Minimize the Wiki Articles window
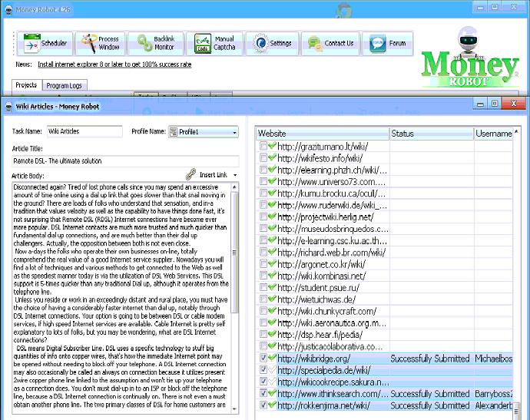The width and height of the screenshot is (530, 420). (480, 104)
